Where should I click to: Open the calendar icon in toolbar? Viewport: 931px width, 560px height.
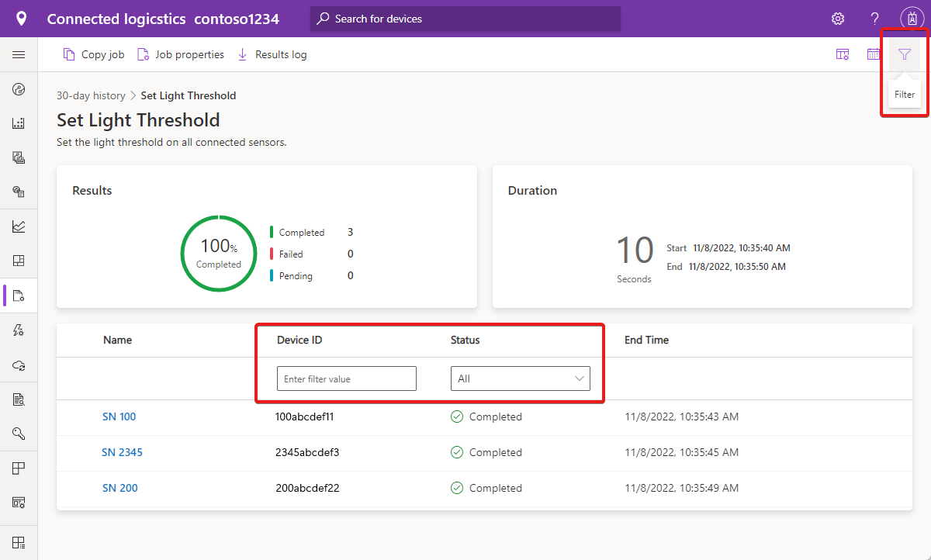coord(874,54)
